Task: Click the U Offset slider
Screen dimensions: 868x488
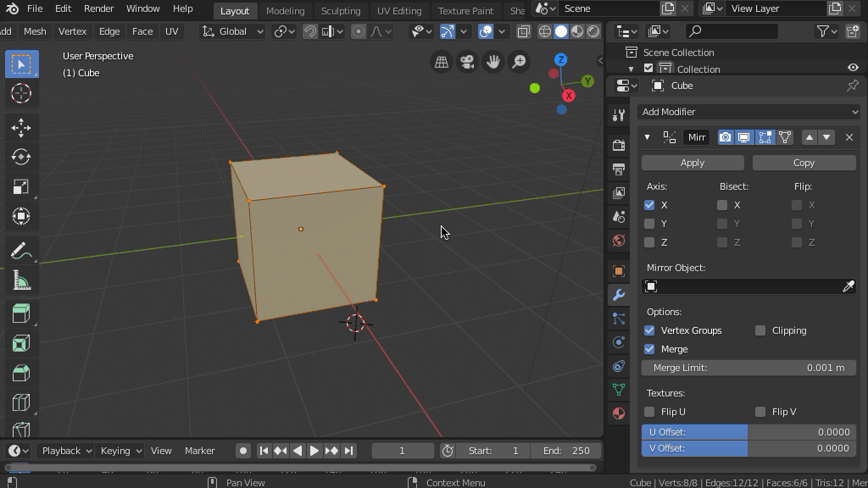Action: tap(748, 432)
